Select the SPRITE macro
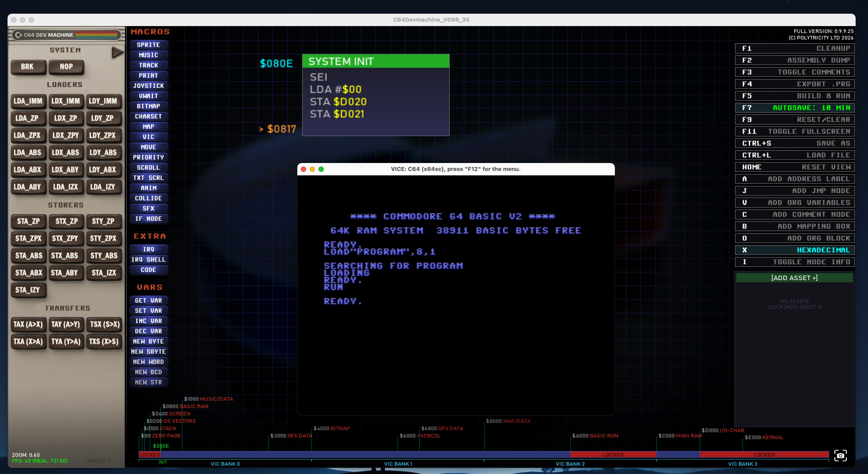 tap(148, 45)
